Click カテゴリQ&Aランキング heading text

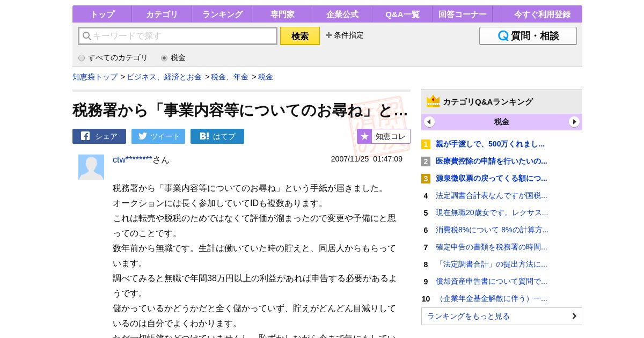(x=488, y=101)
